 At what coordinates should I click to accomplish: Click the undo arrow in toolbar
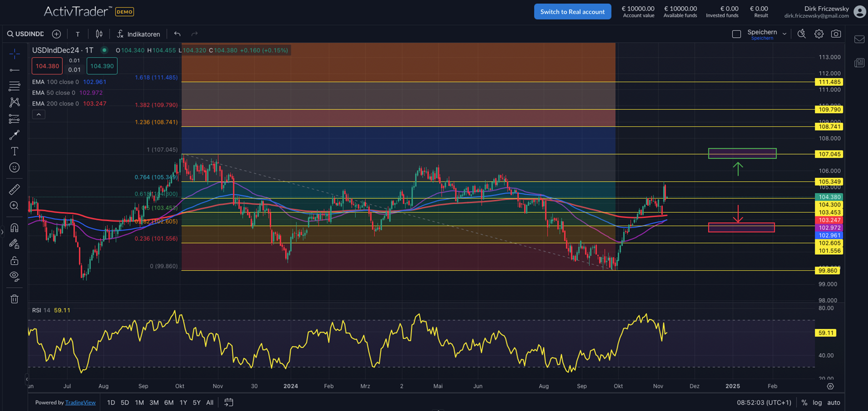coord(177,34)
